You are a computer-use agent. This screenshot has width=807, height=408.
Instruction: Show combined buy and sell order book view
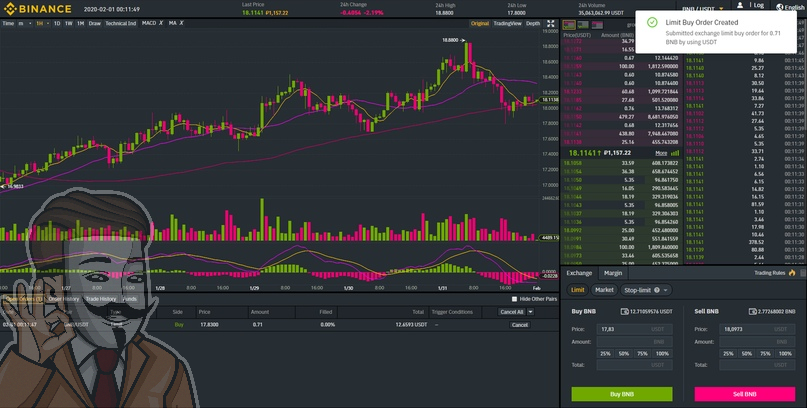click(569, 25)
